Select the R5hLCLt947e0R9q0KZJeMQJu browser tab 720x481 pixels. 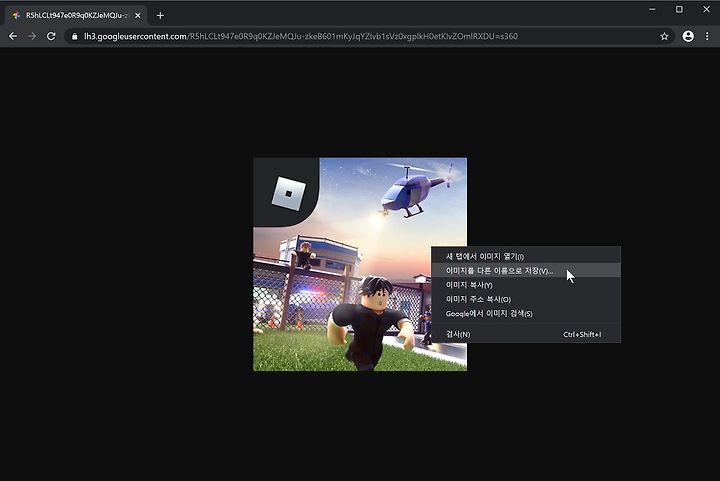tap(76, 16)
